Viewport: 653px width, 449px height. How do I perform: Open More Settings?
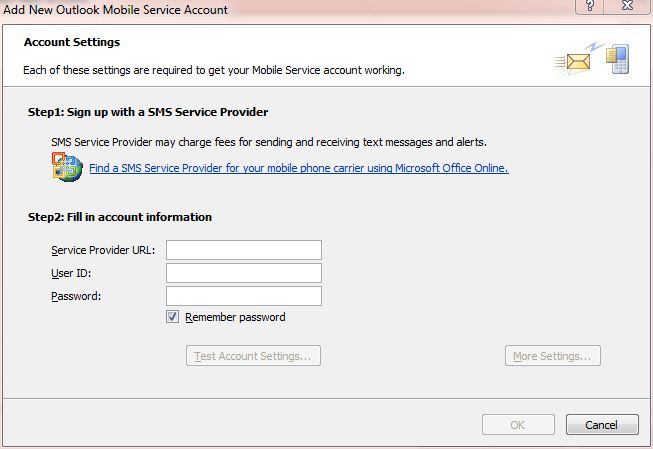tap(552, 356)
